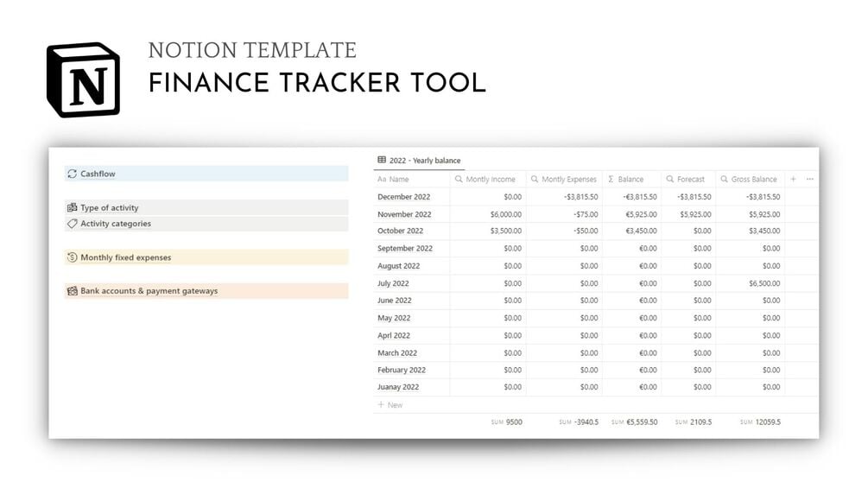This screenshot has height=488, width=868.
Task: Click the plus icon to add a column
Action: tap(793, 180)
